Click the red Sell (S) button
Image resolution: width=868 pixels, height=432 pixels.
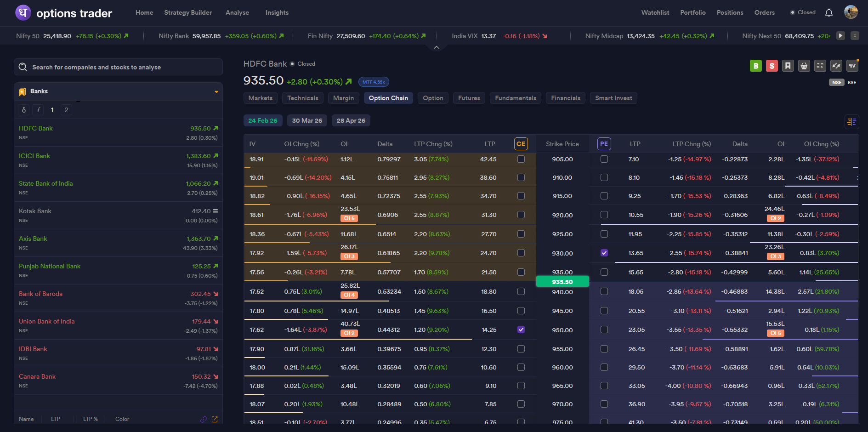(x=772, y=66)
